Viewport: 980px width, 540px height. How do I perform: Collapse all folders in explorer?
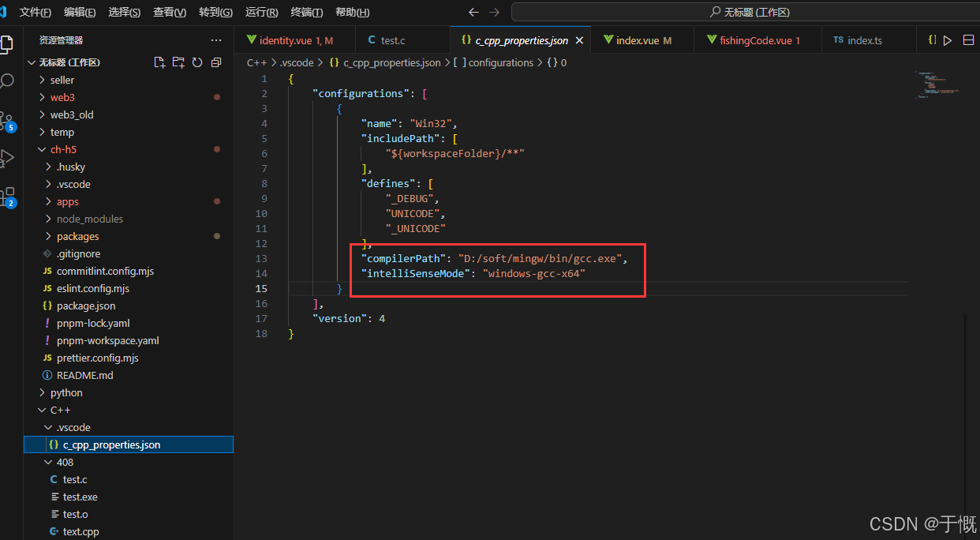(216, 62)
